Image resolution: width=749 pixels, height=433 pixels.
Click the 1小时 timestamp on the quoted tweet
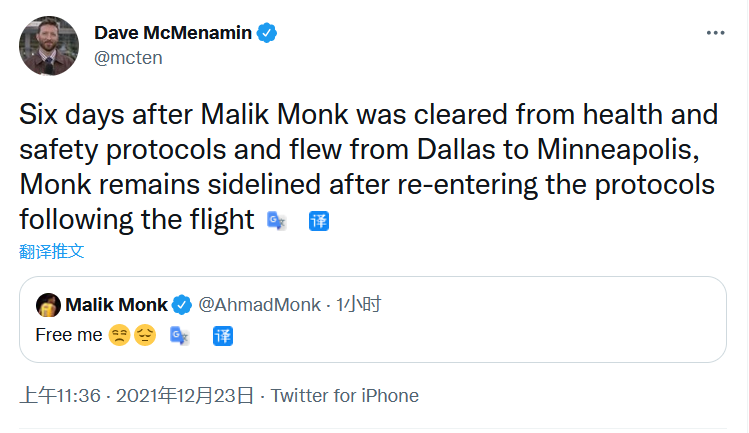click(359, 304)
